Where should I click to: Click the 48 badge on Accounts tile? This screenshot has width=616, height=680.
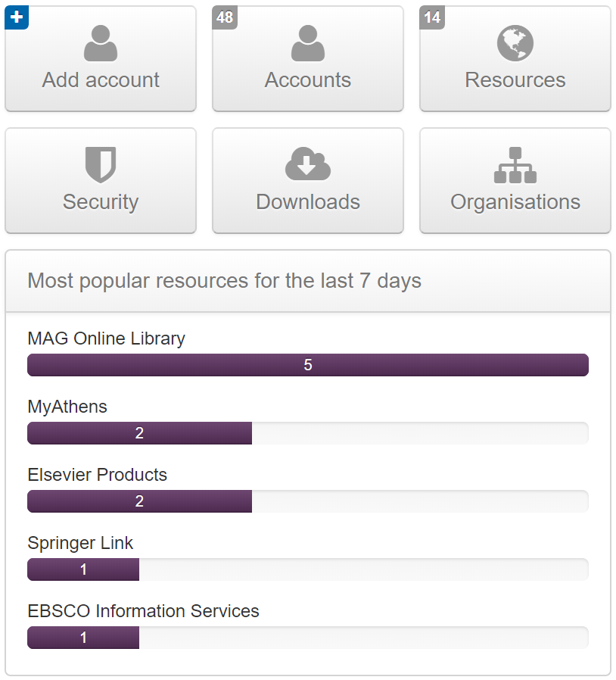point(224,17)
